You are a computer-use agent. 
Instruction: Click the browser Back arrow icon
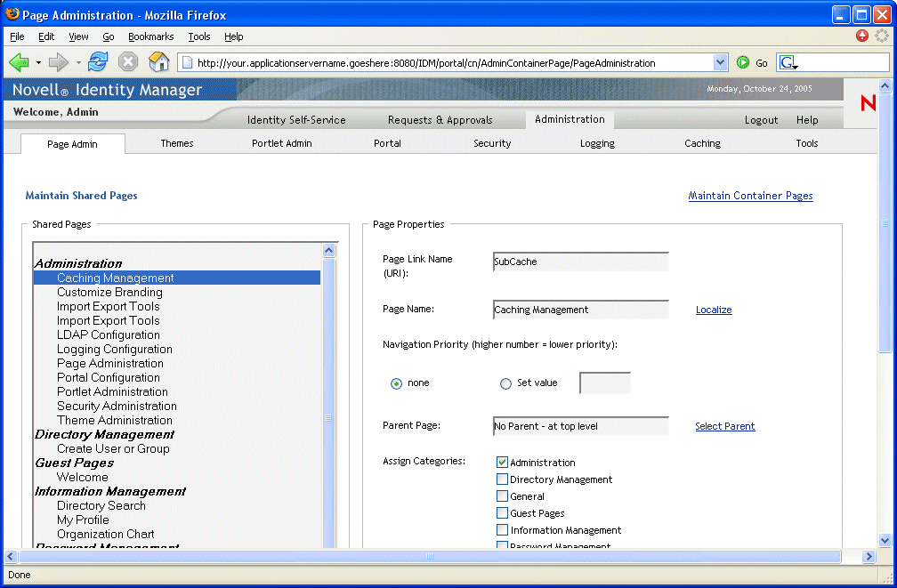pos(20,62)
